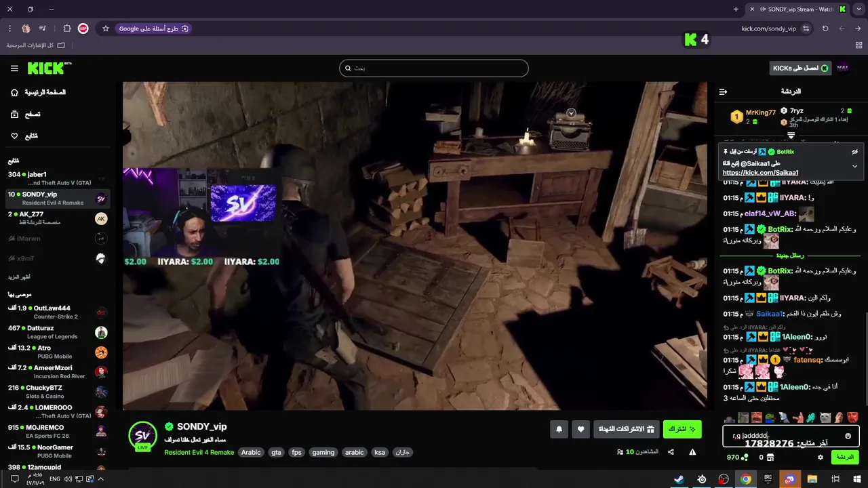Open the emoji picker in chat input
This screenshot has height=488, width=868.
[x=848, y=436]
